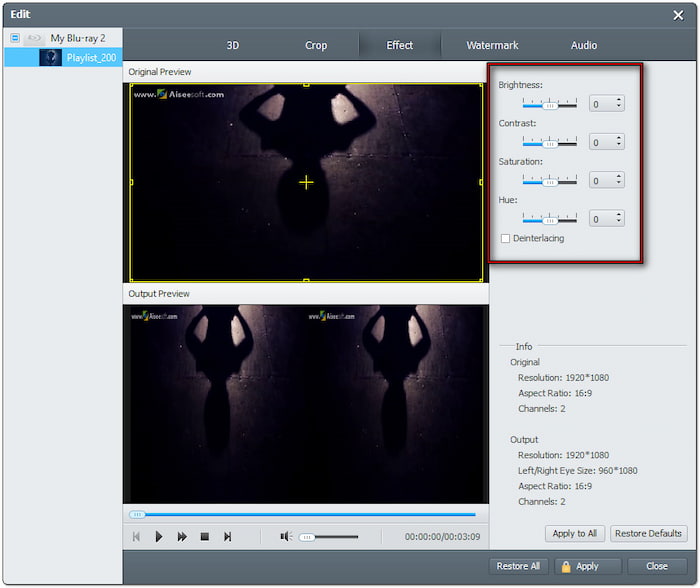Click the output Left/Right Eye Size text
700x588 pixels.
[578, 471]
